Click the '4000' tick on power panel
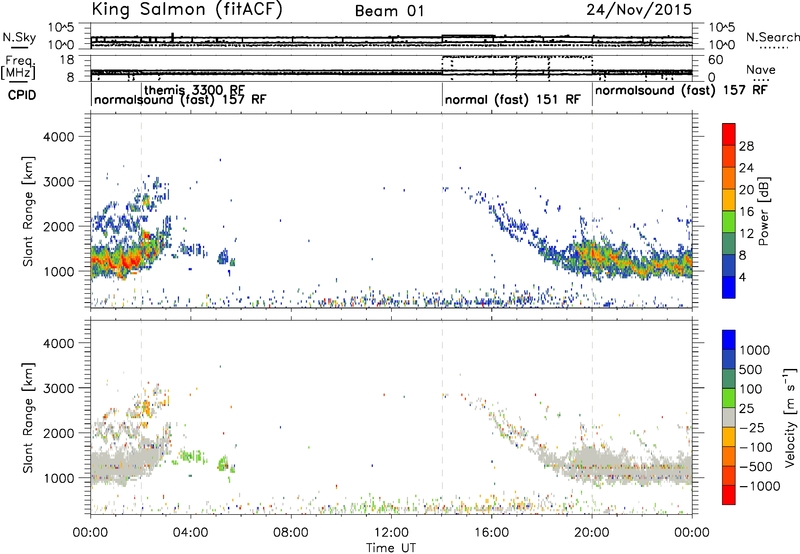 point(59,137)
